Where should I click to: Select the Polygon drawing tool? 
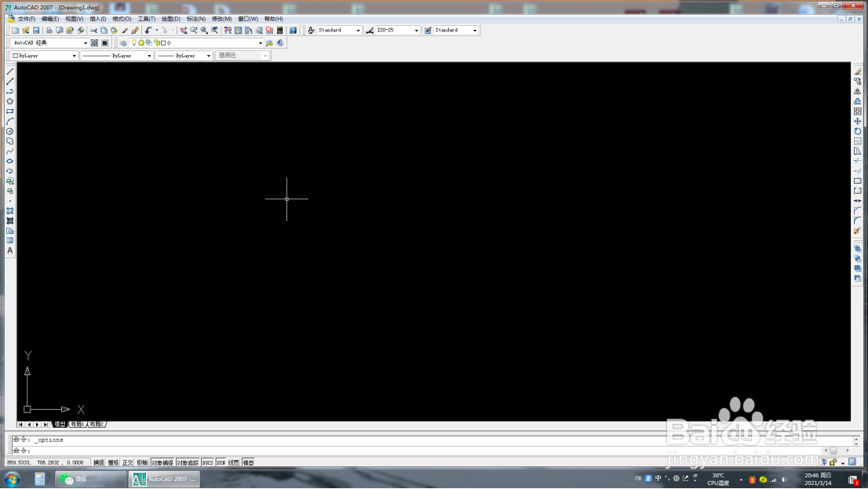pyautogui.click(x=9, y=101)
